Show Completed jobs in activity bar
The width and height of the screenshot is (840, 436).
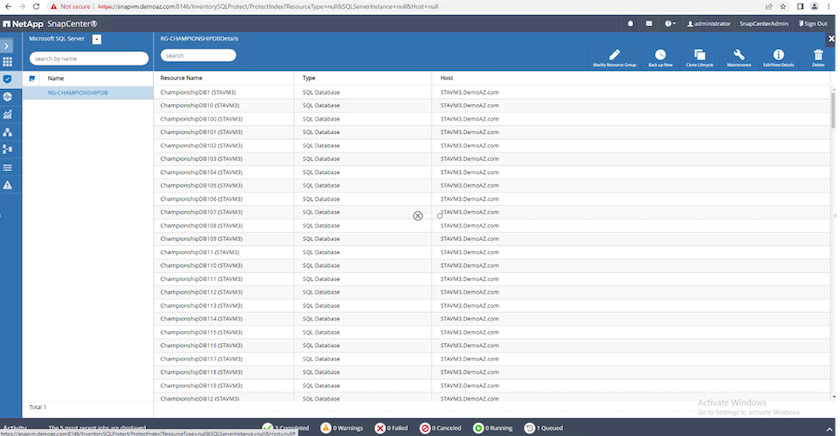(x=286, y=428)
